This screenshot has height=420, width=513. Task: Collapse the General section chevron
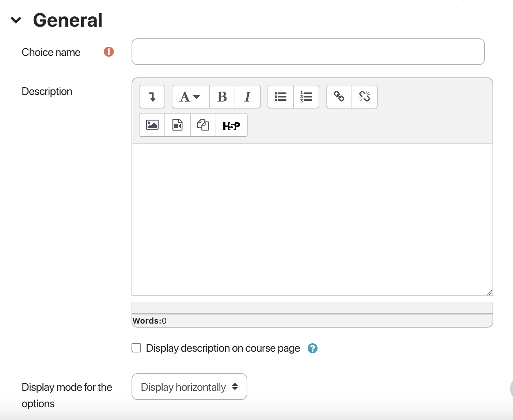click(16, 20)
